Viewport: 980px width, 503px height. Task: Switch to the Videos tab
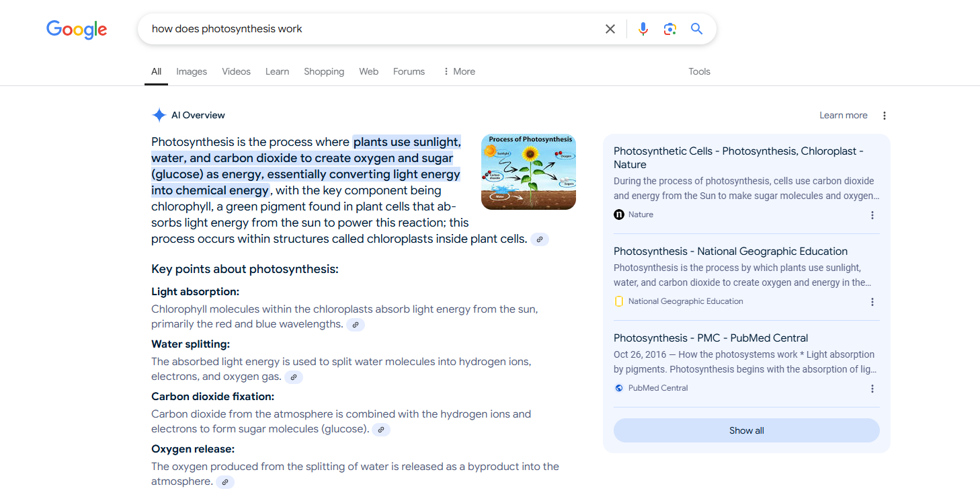(236, 71)
